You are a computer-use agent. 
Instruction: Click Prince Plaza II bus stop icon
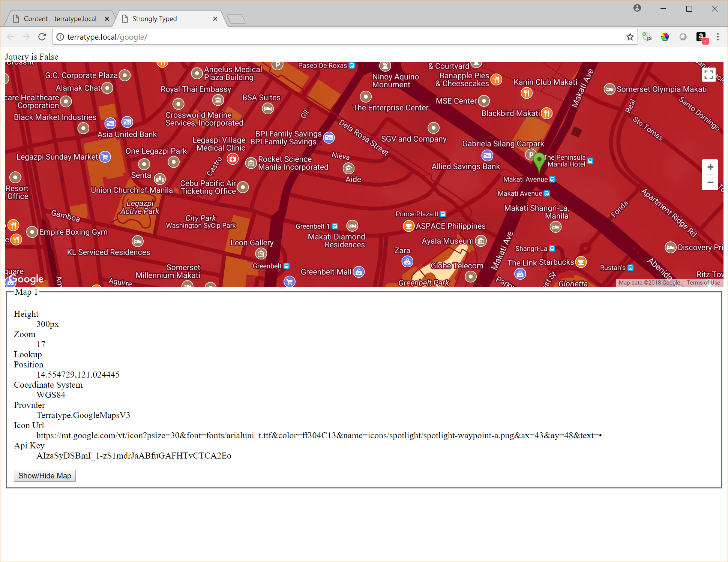coord(443,214)
